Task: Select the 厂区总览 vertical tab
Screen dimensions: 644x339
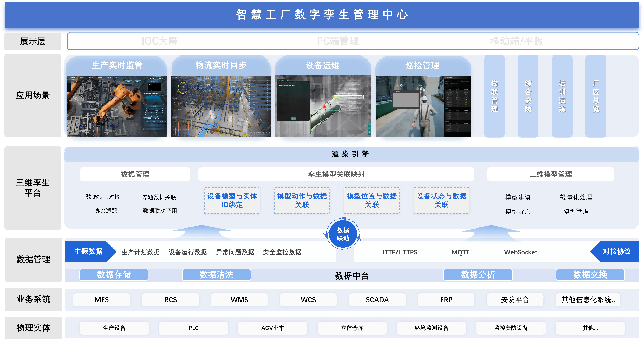Action: click(596, 96)
